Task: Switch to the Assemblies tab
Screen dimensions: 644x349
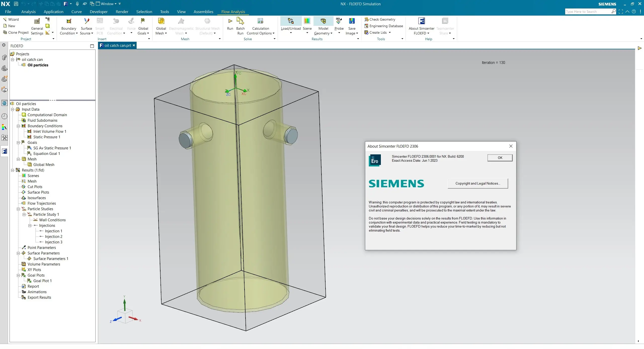Action: (x=203, y=12)
